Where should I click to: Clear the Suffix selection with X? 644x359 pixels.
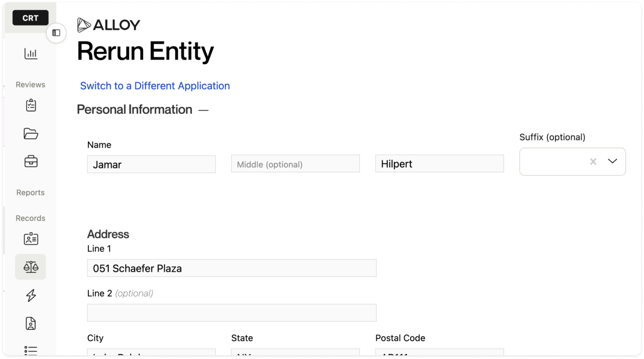593,161
